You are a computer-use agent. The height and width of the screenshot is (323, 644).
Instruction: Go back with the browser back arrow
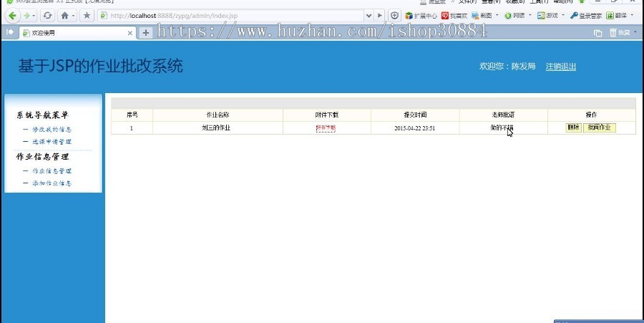click(x=12, y=16)
